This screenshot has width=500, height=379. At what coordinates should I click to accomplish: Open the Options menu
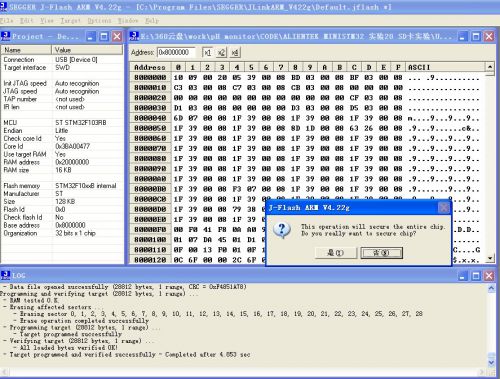tap(99, 21)
